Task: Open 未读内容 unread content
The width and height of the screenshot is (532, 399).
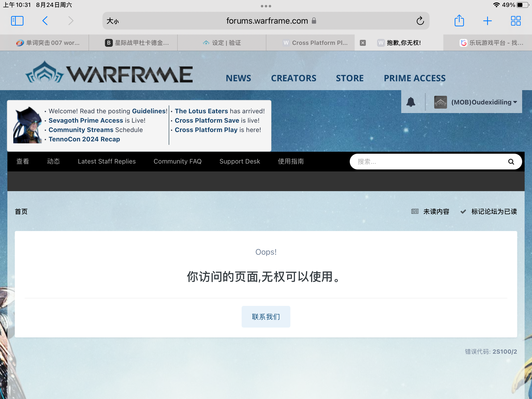Action: 430,212
